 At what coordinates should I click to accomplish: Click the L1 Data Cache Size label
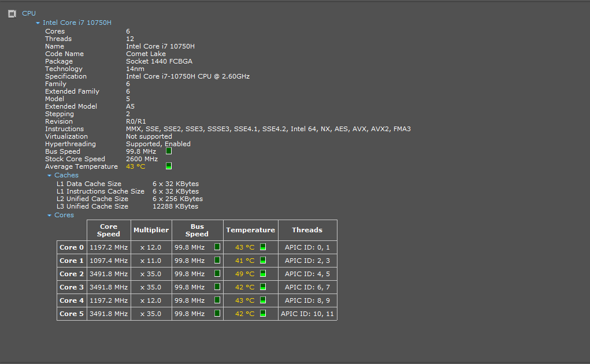click(x=89, y=184)
